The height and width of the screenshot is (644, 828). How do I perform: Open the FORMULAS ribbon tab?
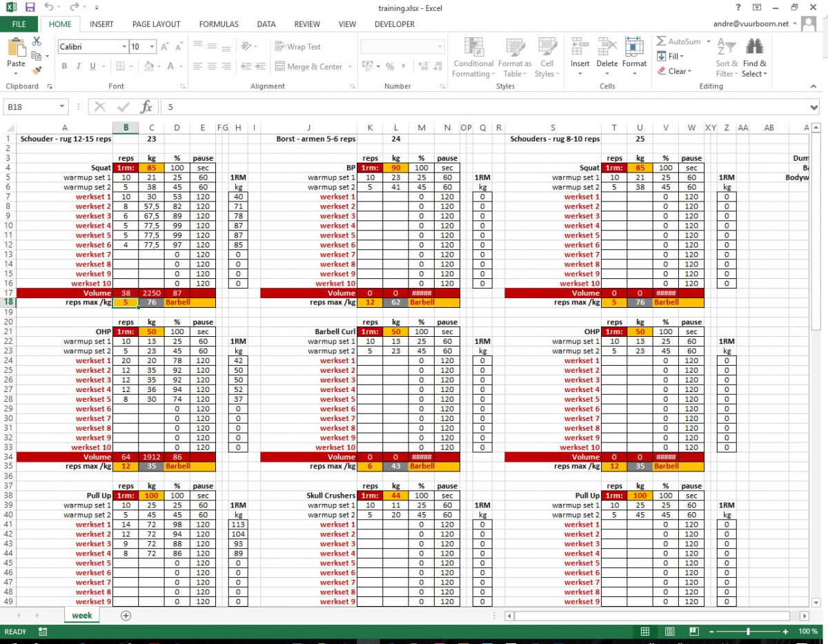coord(219,24)
